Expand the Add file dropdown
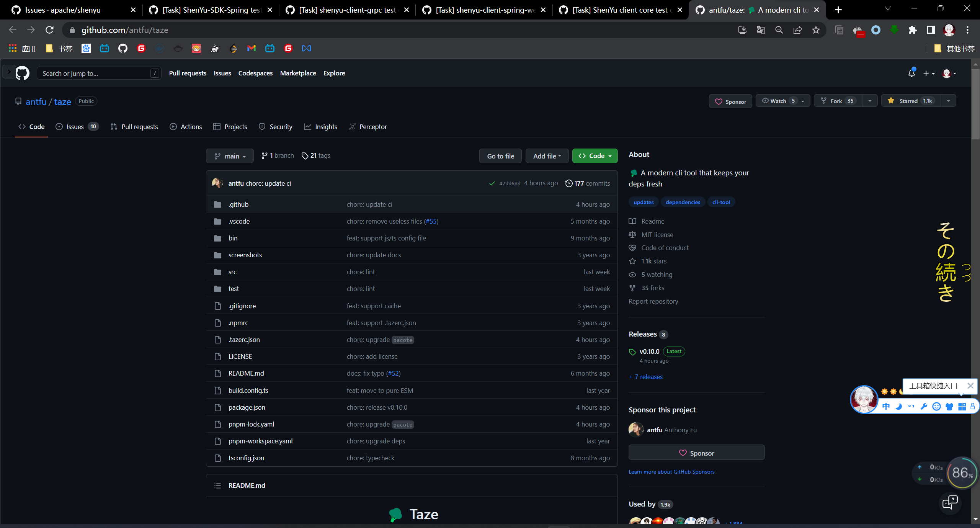This screenshot has width=980, height=528. pos(547,156)
